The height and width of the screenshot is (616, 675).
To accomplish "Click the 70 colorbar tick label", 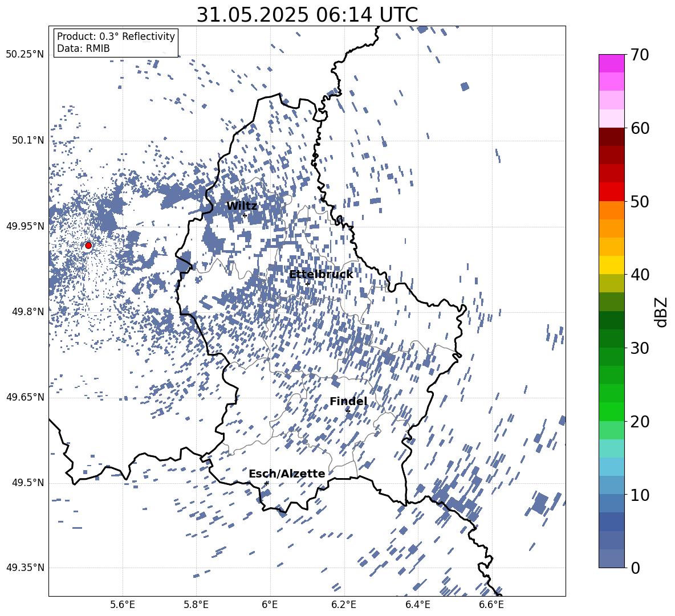I will 640,55.
